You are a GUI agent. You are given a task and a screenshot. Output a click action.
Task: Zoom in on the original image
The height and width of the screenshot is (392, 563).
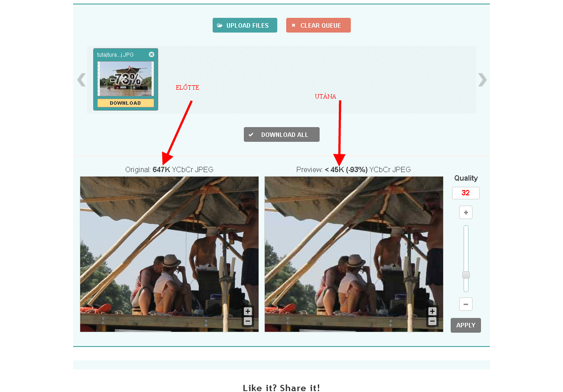[248, 311]
